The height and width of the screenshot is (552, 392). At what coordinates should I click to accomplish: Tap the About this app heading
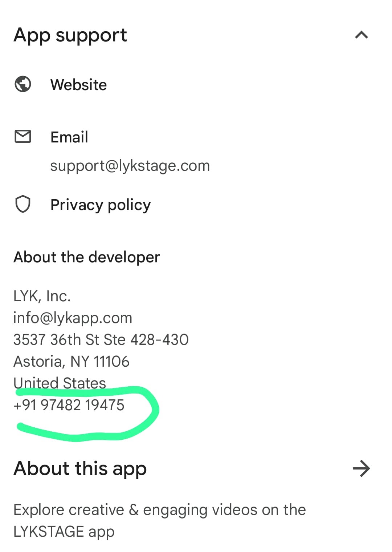(80, 468)
